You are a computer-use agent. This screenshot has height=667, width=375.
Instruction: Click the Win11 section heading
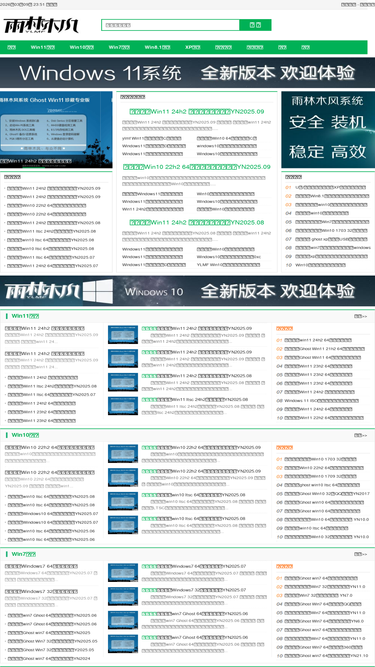coord(26,316)
